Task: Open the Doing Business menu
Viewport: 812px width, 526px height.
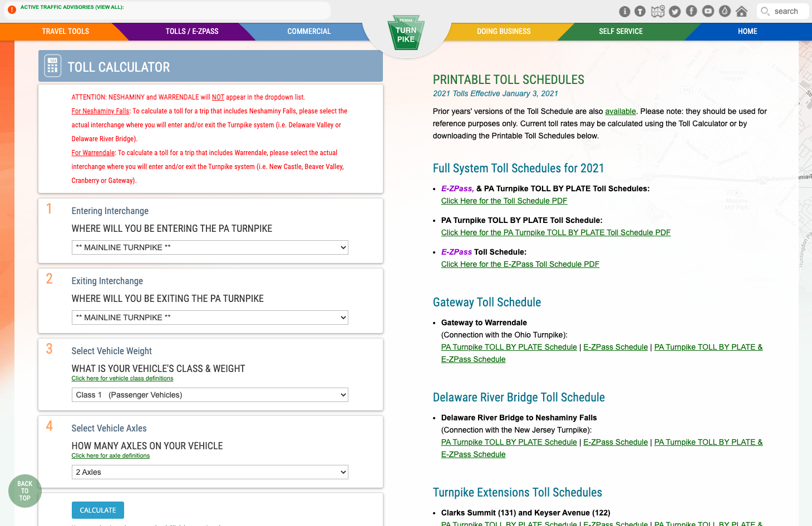Action: [x=504, y=32]
